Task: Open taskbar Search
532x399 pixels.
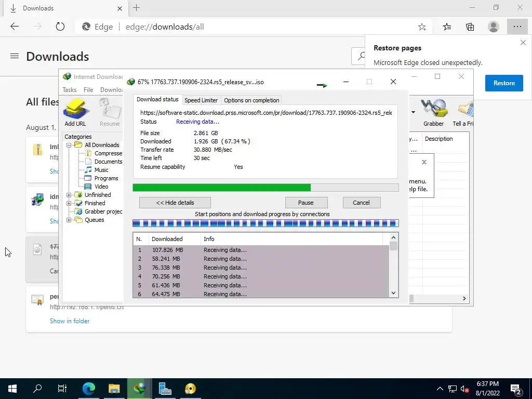Action: tap(37, 389)
